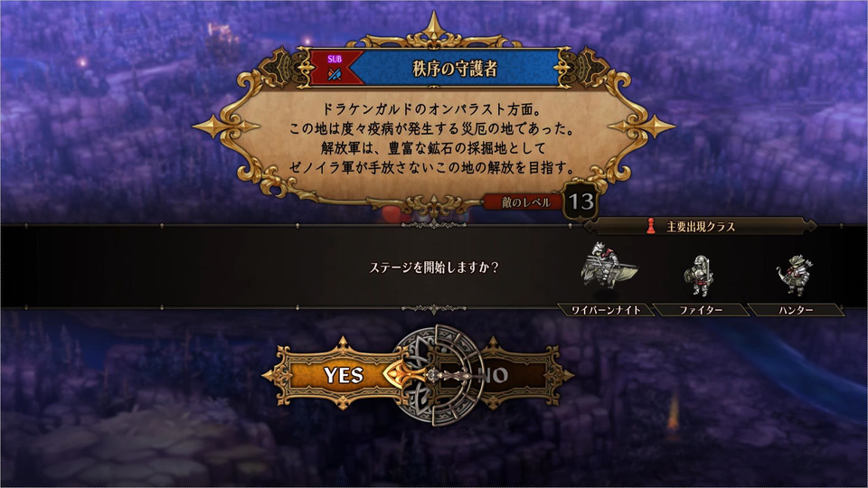Click the ステージを開始しますか？ prompt

coord(433,267)
